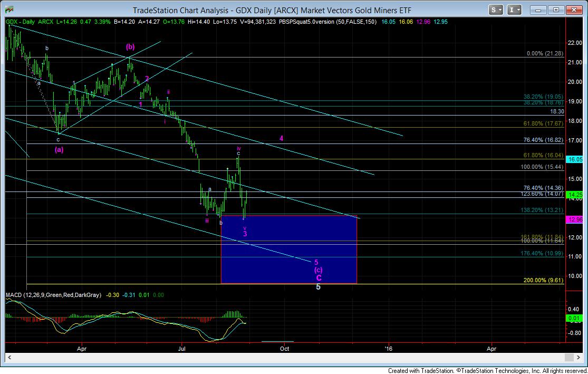Select the '61.80% (17.67)' Fibonacci label
This screenshot has width=588, height=374.
pos(543,123)
